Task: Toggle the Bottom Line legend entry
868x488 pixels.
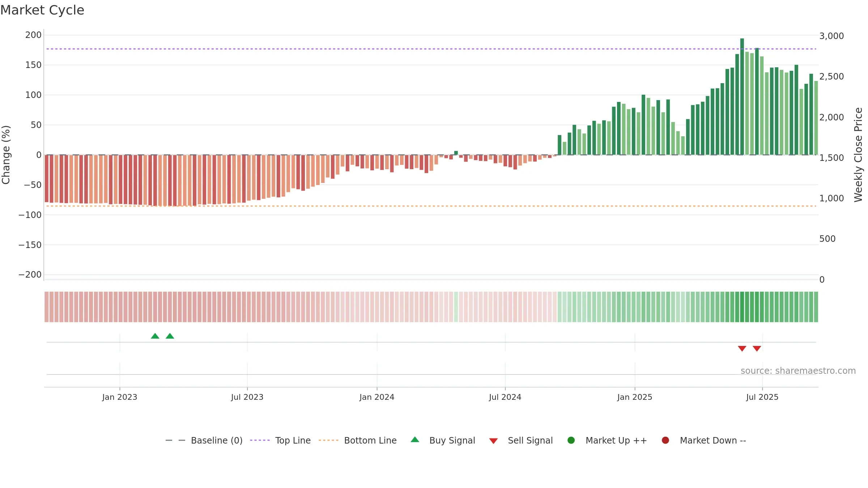Action: (358, 440)
